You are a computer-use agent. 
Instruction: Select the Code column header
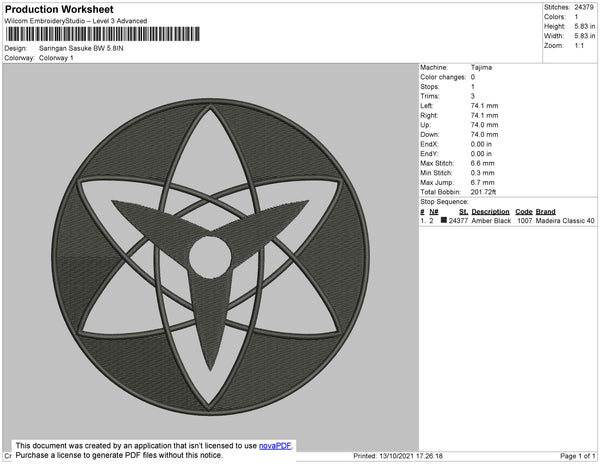524,212
